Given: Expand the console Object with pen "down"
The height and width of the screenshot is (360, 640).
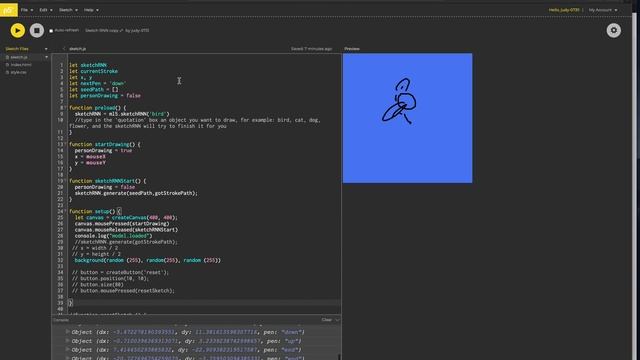Looking at the screenshot, I should (68, 332).
